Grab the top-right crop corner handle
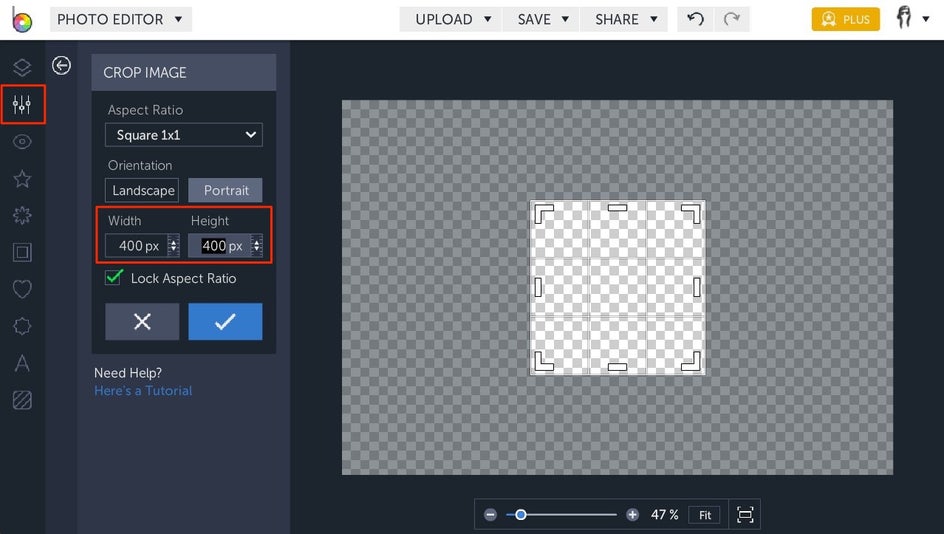Screen dimensions: 944x534 click(691, 214)
